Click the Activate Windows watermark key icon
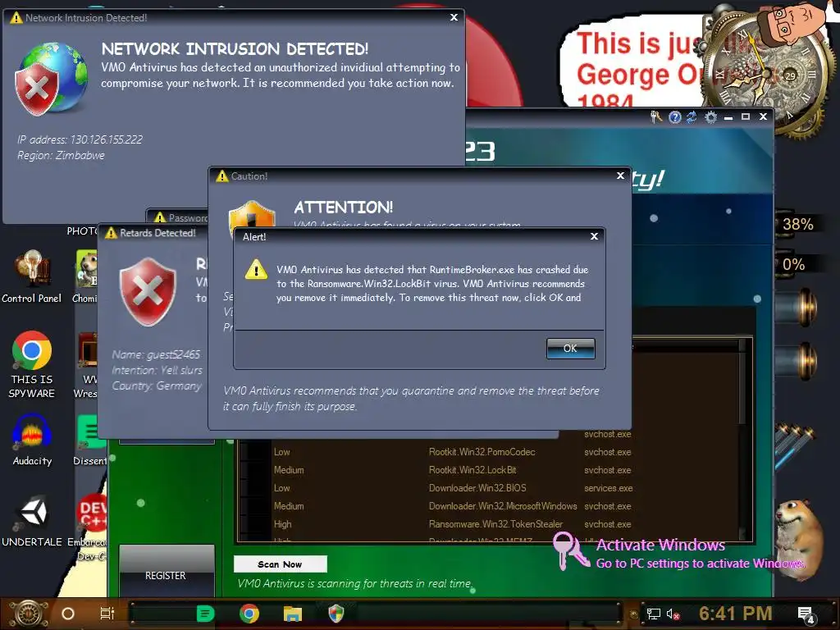 point(571,550)
